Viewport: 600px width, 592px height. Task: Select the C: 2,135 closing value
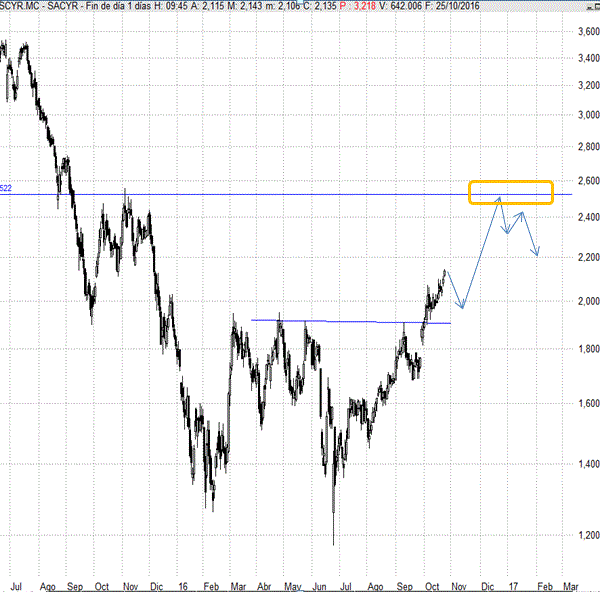(x=320, y=6)
